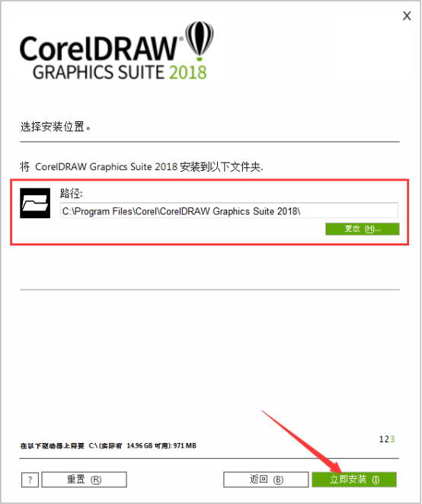Select step 2 in the page indicator

(386, 439)
